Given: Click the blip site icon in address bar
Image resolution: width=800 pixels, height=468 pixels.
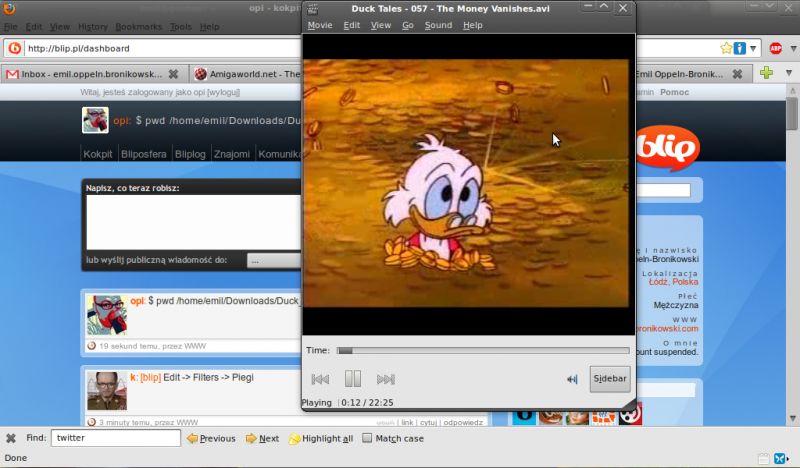Looking at the screenshot, I should tap(15, 48).
